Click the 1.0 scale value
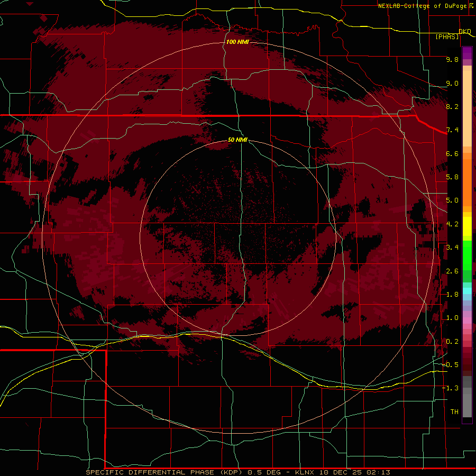 (x=452, y=318)
